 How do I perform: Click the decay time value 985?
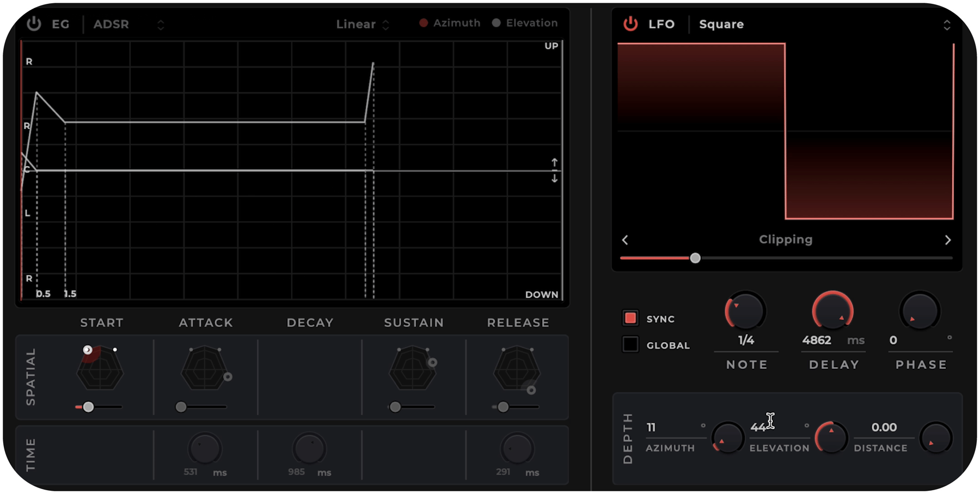click(296, 472)
